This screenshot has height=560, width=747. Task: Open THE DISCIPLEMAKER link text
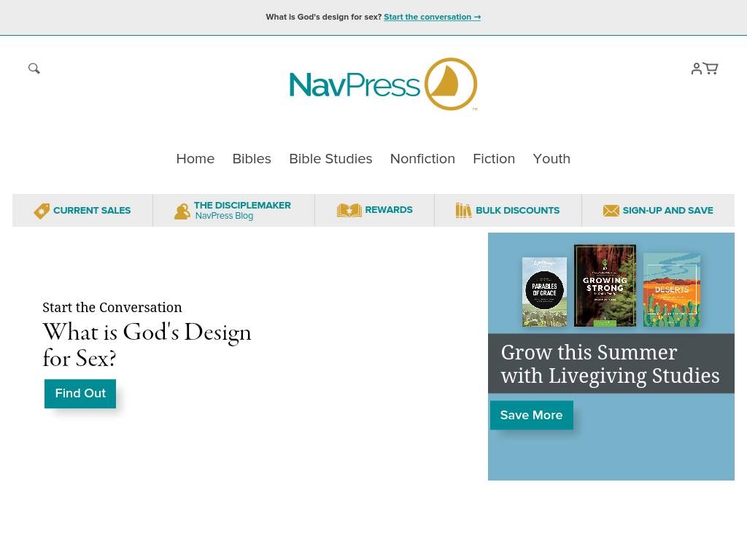point(242,205)
